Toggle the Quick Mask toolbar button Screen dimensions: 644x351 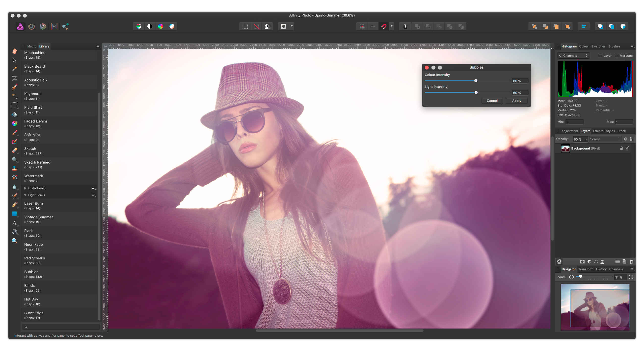[x=284, y=26]
